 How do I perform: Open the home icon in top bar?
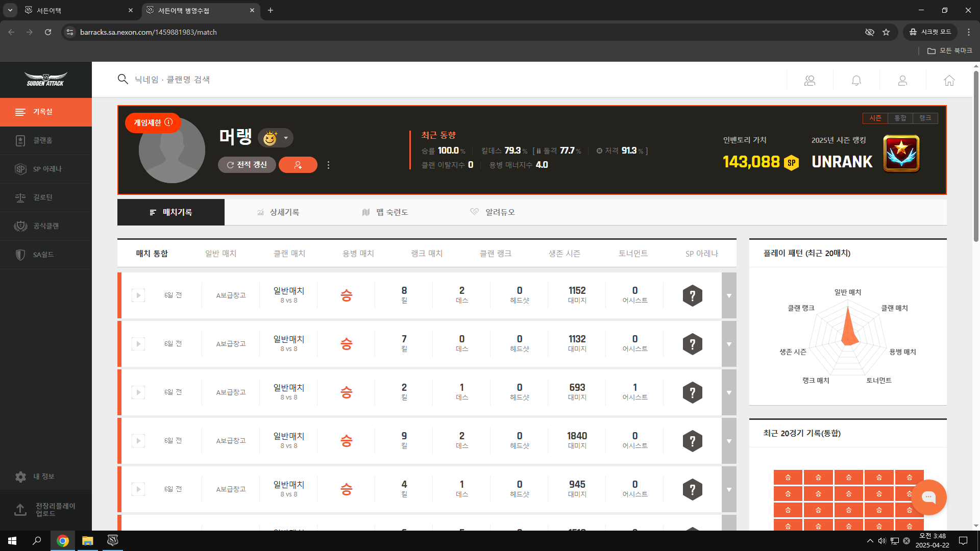pos(949,81)
